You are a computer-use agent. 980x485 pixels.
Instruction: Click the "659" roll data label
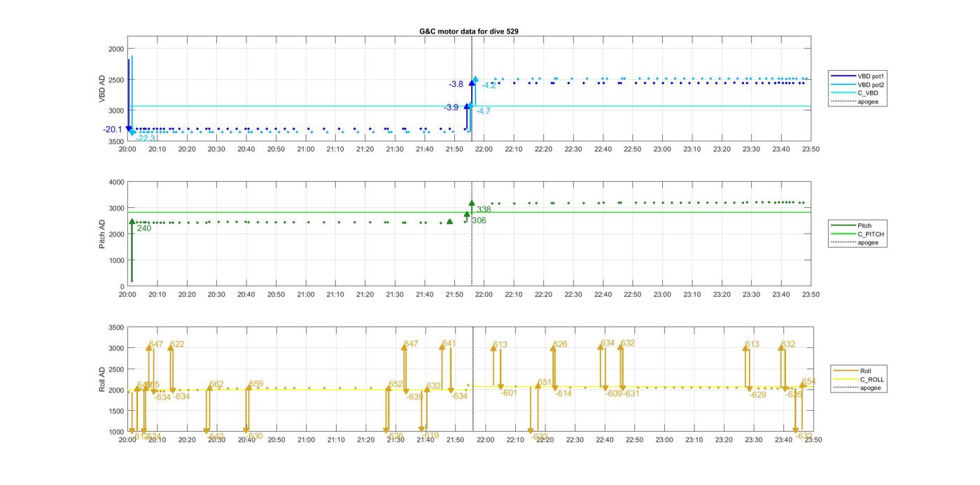(x=256, y=384)
